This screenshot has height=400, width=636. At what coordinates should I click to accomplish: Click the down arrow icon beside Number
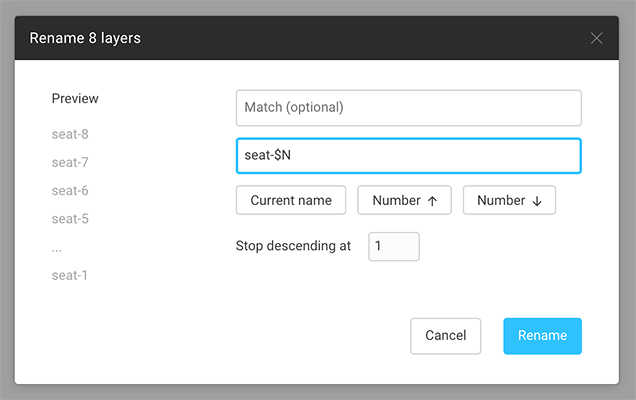click(537, 201)
